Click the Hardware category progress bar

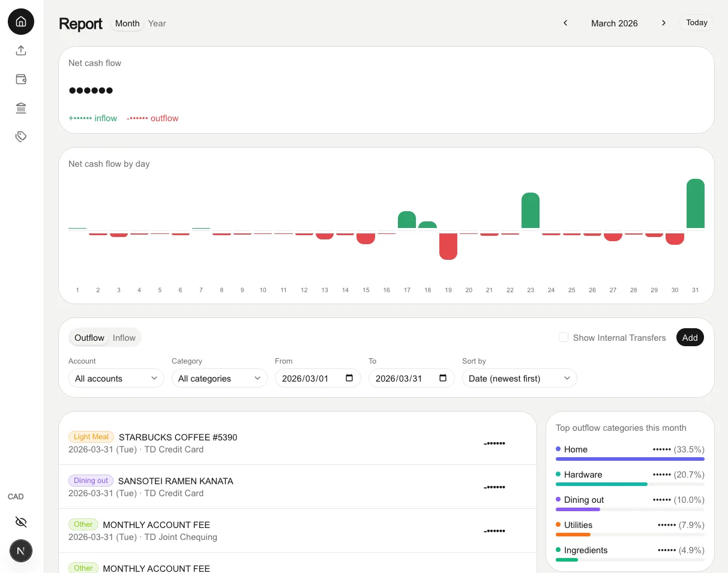[x=630, y=484]
